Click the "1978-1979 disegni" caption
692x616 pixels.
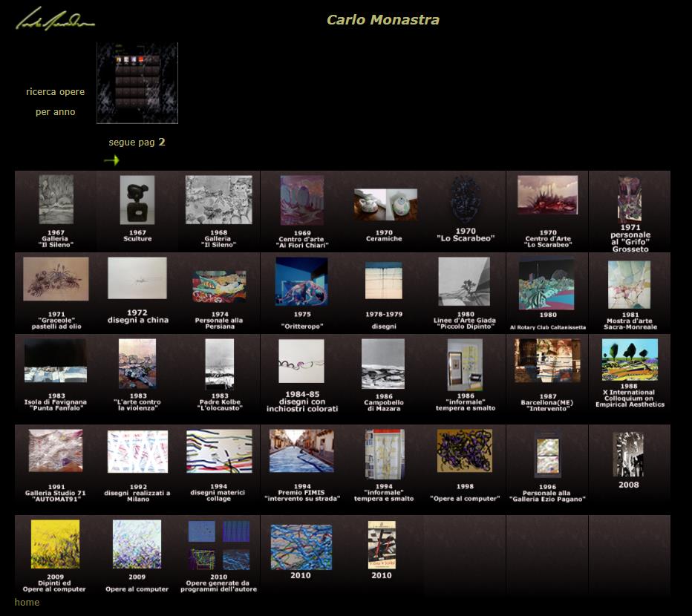pyautogui.click(x=384, y=321)
